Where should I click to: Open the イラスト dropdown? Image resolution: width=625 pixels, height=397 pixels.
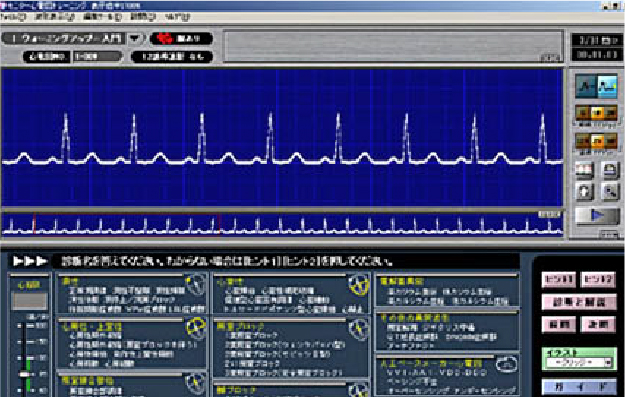tap(579, 363)
